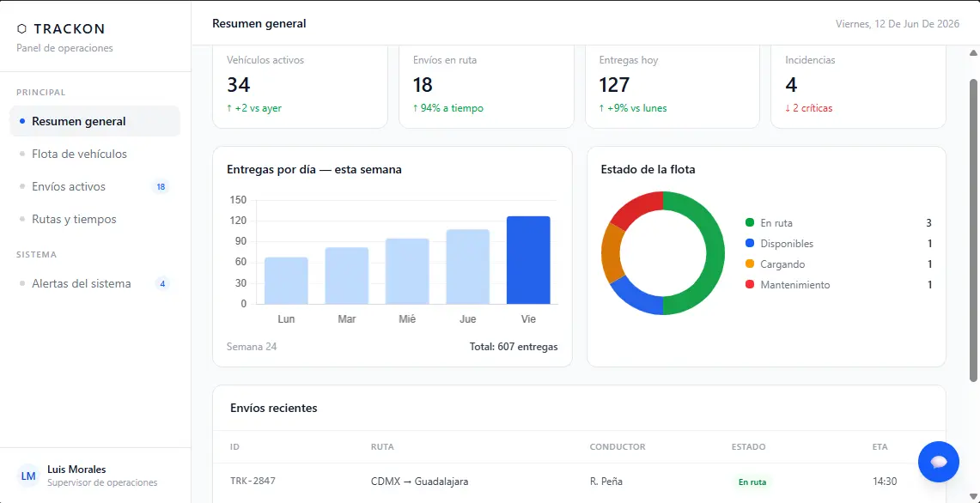
Task: Click Total: 607 entregas text
Action: click(x=514, y=347)
